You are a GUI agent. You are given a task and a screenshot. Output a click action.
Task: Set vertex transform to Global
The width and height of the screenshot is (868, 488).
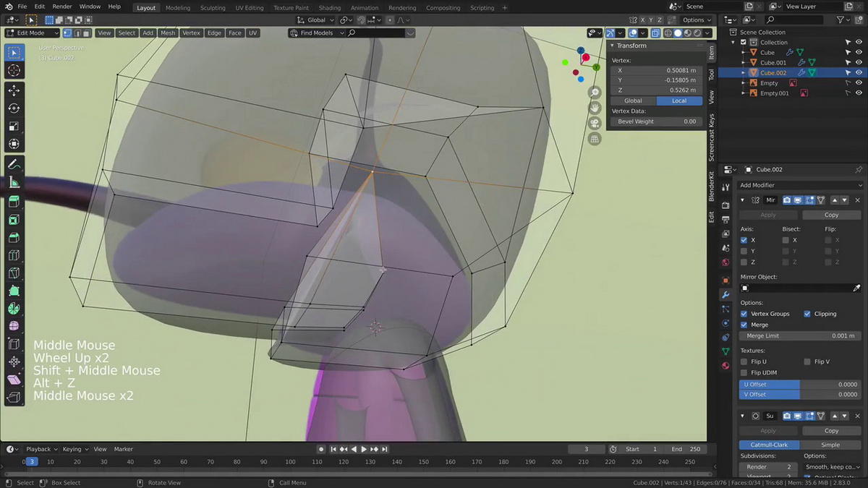(x=633, y=100)
